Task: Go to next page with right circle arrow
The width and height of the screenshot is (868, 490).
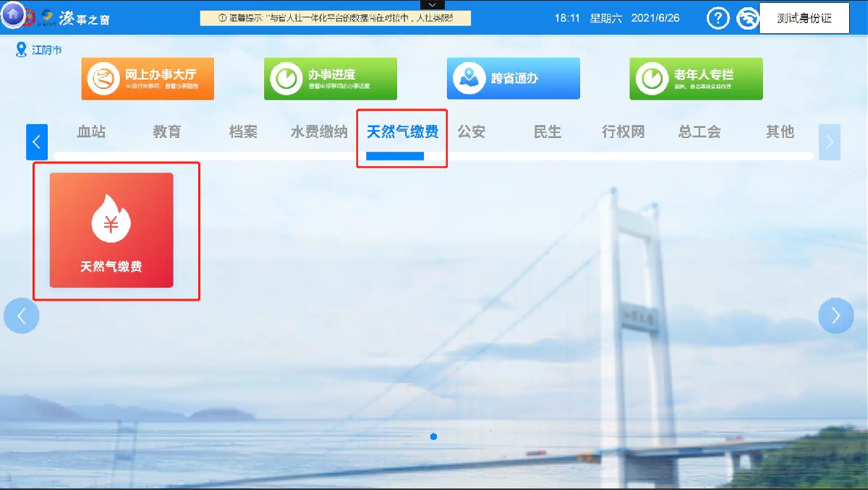Action: 835,316
